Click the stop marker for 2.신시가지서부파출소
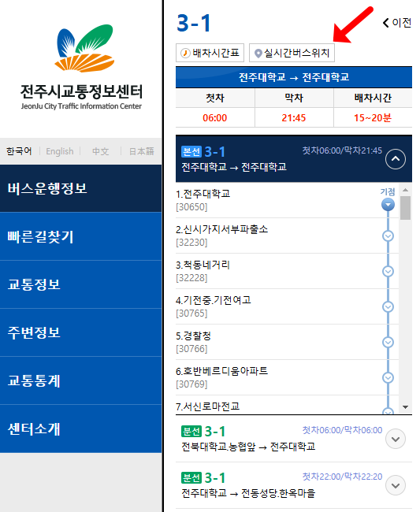The height and width of the screenshot is (512, 420). click(x=388, y=236)
